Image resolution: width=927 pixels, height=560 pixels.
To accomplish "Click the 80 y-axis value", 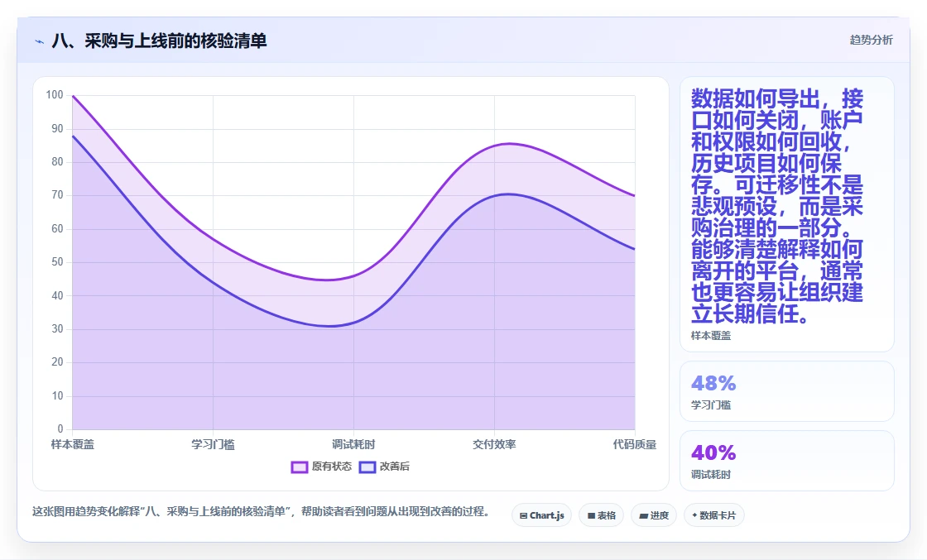I will click(x=57, y=162).
